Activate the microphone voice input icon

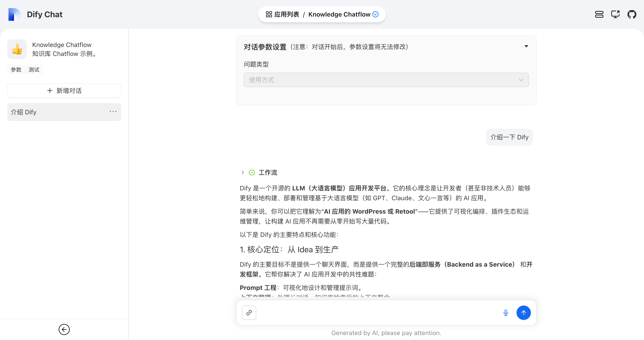[x=506, y=312]
